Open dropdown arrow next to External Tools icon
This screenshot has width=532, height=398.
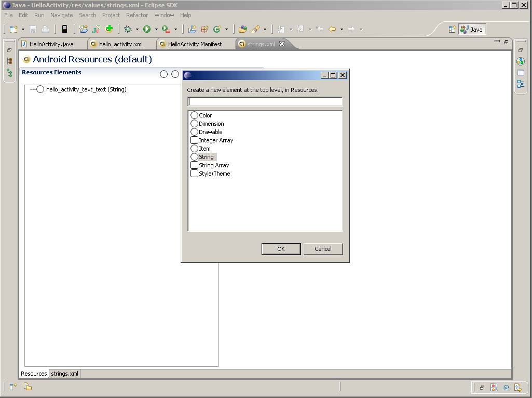pos(175,30)
